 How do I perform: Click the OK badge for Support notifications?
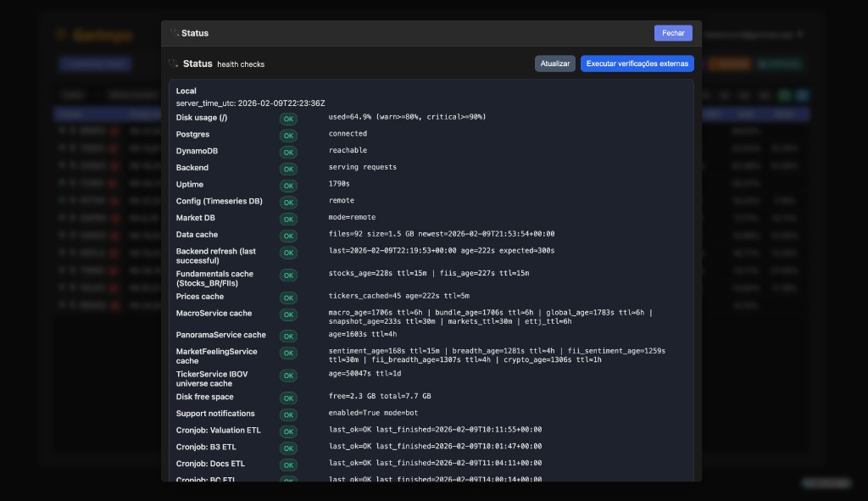pos(289,415)
